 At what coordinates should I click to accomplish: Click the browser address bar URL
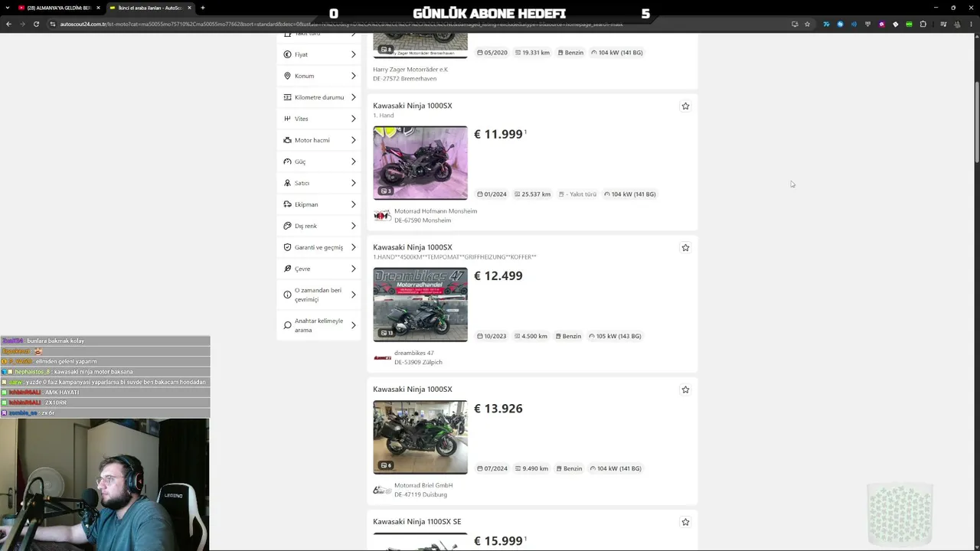pos(341,24)
